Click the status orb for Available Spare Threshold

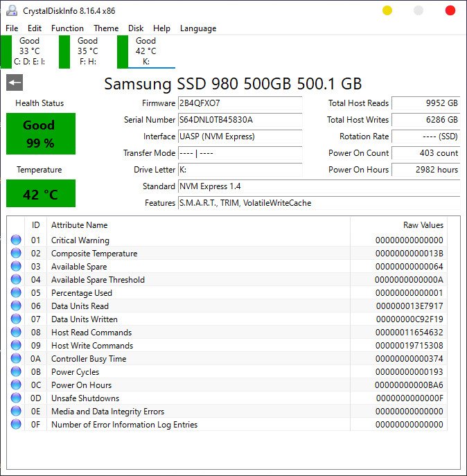16,279
